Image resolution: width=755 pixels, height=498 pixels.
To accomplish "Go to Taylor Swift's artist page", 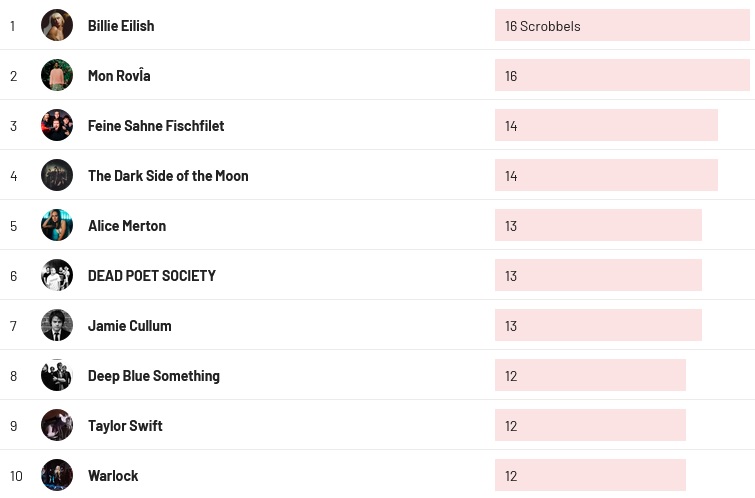I will [x=125, y=426].
